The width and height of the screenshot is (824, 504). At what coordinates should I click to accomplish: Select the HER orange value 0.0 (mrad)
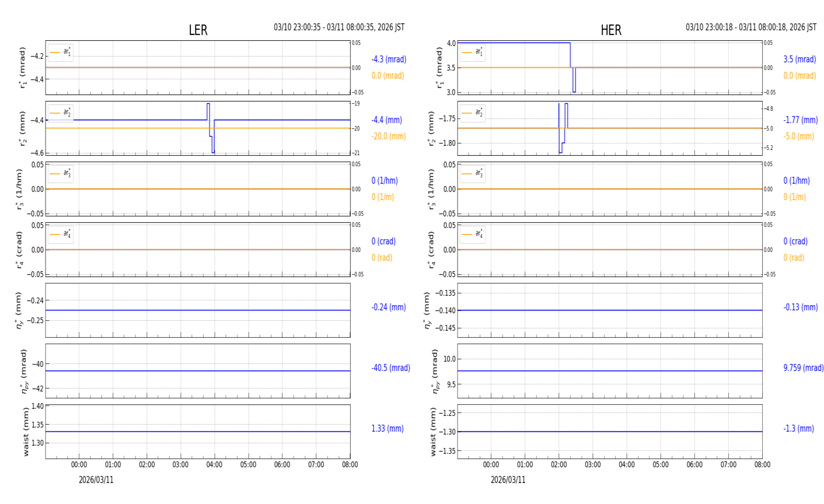(x=799, y=76)
